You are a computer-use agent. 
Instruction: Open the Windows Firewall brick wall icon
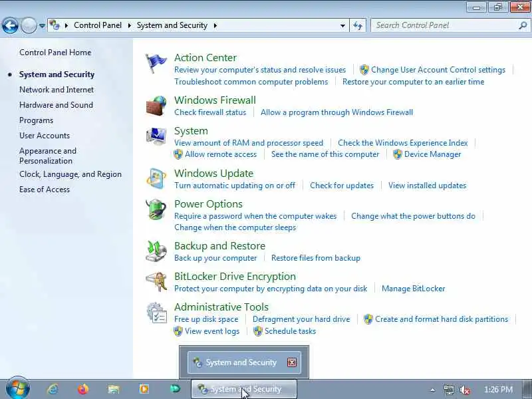[156, 106]
